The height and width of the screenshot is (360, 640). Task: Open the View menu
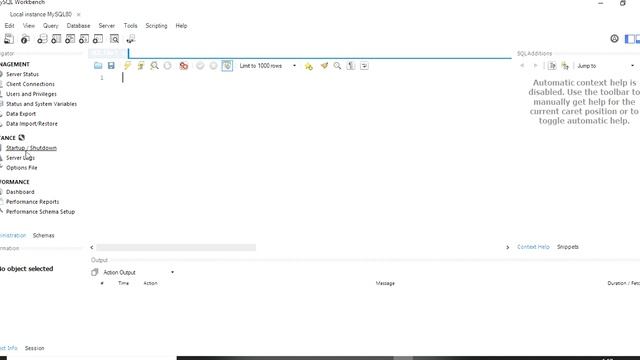click(x=29, y=26)
